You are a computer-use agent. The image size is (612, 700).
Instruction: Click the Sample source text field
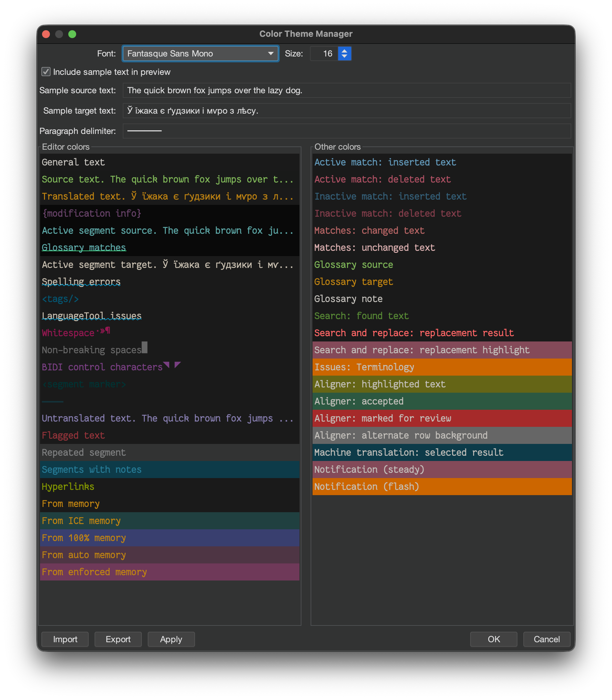[x=346, y=91]
